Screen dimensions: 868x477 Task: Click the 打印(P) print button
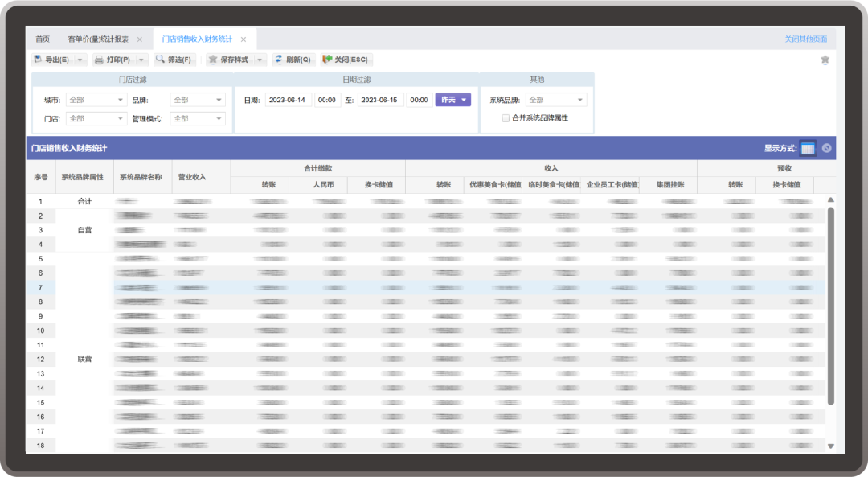pyautogui.click(x=113, y=60)
